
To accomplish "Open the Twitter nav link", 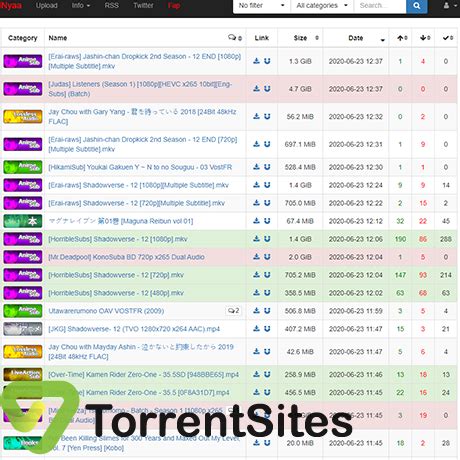I will [x=143, y=6].
